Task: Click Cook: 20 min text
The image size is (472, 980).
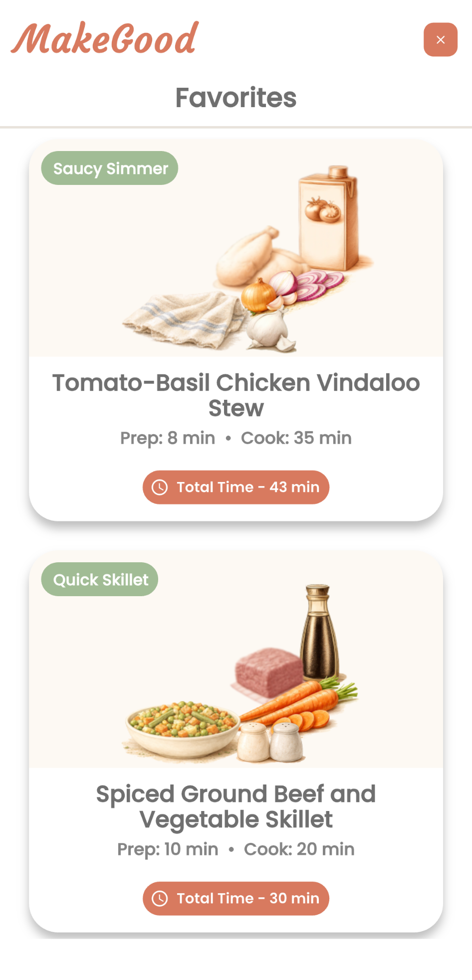Action: [x=299, y=849]
